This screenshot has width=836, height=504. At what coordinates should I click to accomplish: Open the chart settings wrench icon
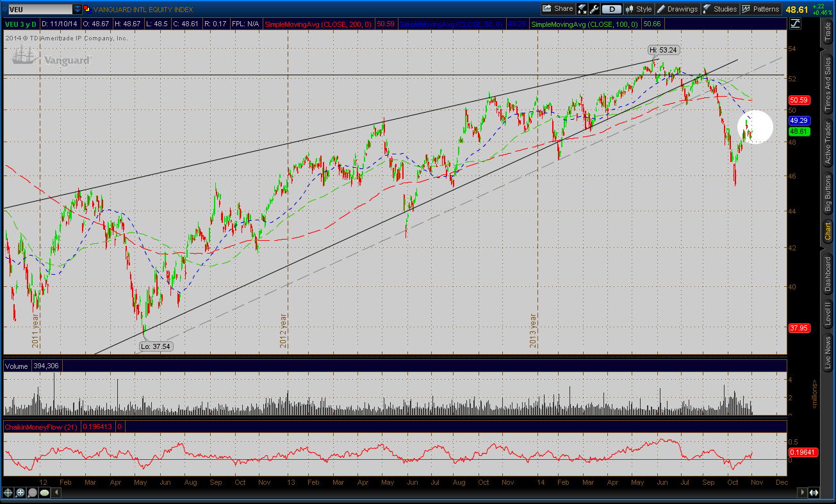click(594, 9)
